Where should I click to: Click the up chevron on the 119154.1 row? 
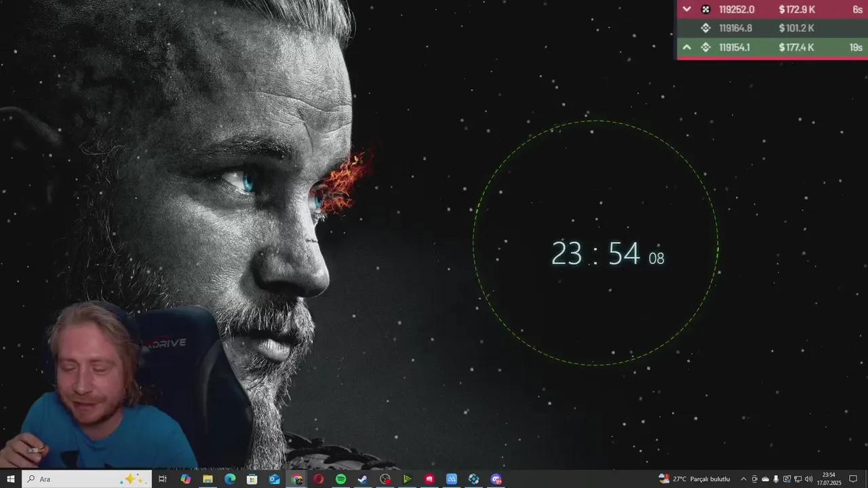pos(687,47)
